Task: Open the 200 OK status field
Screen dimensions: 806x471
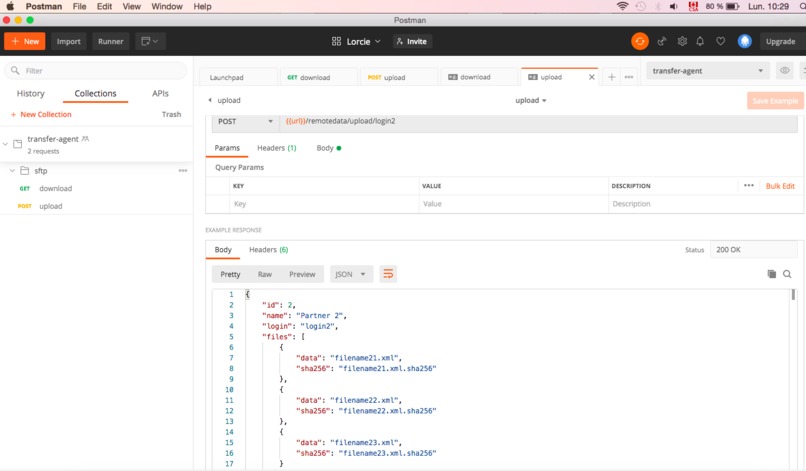Action: [x=753, y=249]
